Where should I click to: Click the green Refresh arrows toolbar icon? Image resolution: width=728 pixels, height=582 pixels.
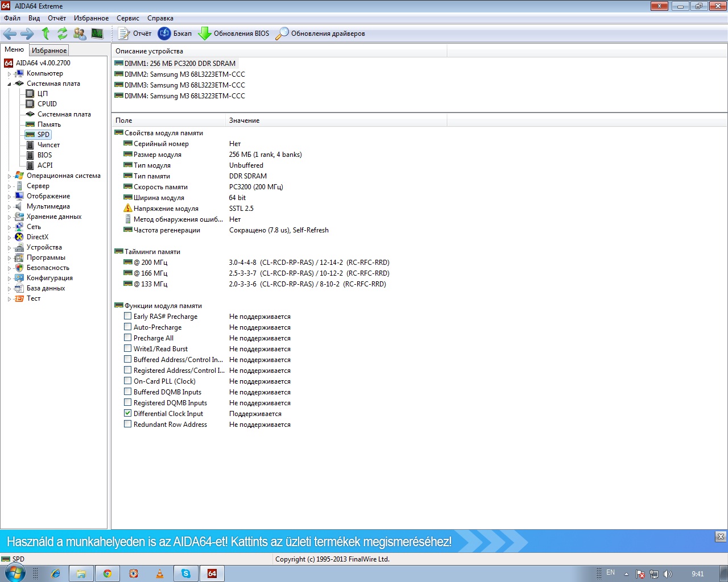tap(63, 34)
